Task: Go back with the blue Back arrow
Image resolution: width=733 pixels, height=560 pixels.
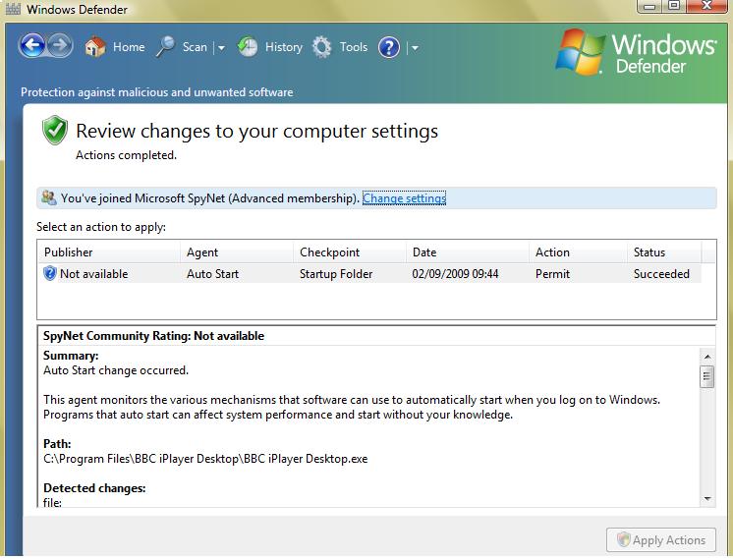Action: 31,46
